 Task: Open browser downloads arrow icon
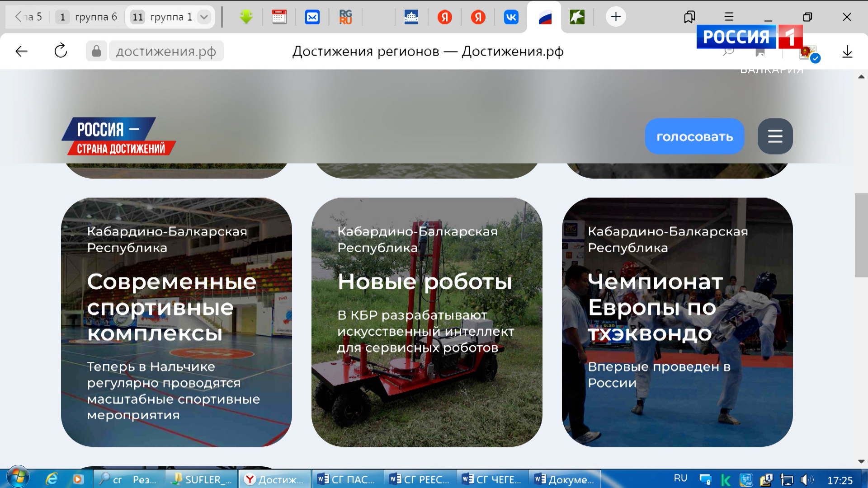coord(847,52)
